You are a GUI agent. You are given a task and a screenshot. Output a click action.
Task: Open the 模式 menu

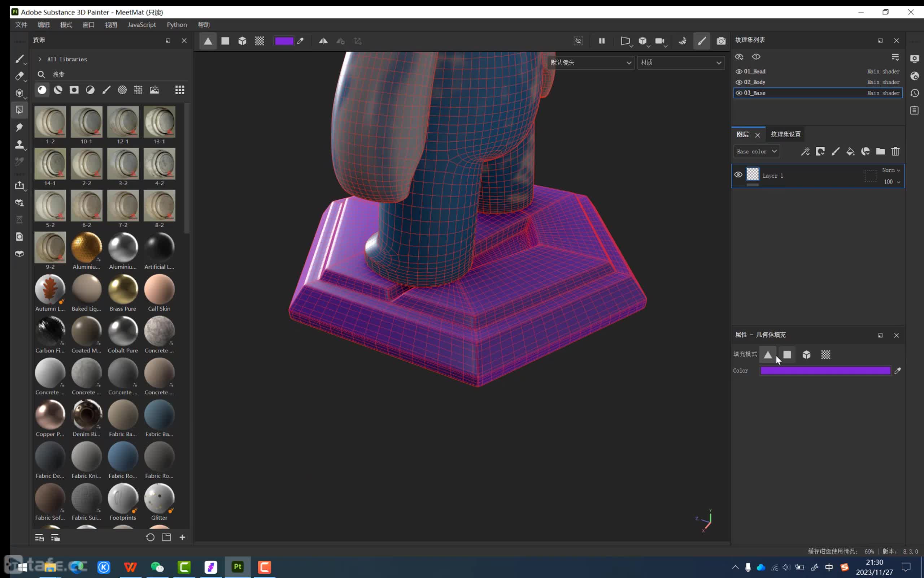66,25
